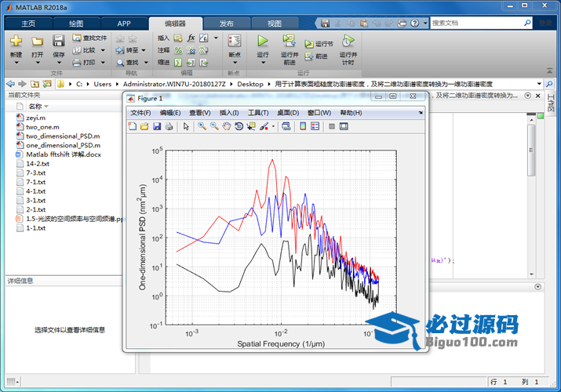The height and width of the screenshot is (392, 561).
Task: Click the 新建 new file icon
Action: 16,41
